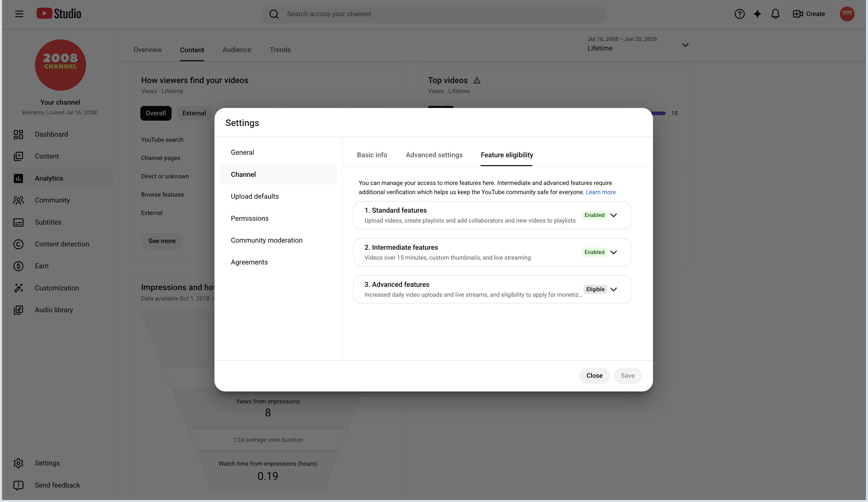Select General in settings menu
The image size is (868, 502).
tap(278, 152)
